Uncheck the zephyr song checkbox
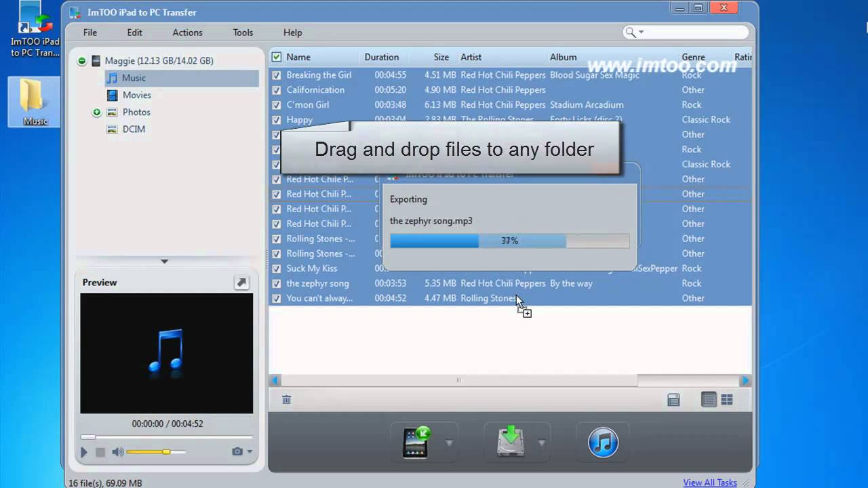868x488 pixels. point(276,283)
